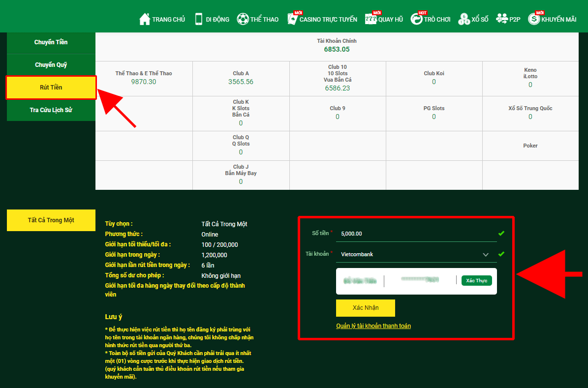Select the Rút Tiền sidebar tab
This screenshot has width=588, height=388.
point(51,88)
